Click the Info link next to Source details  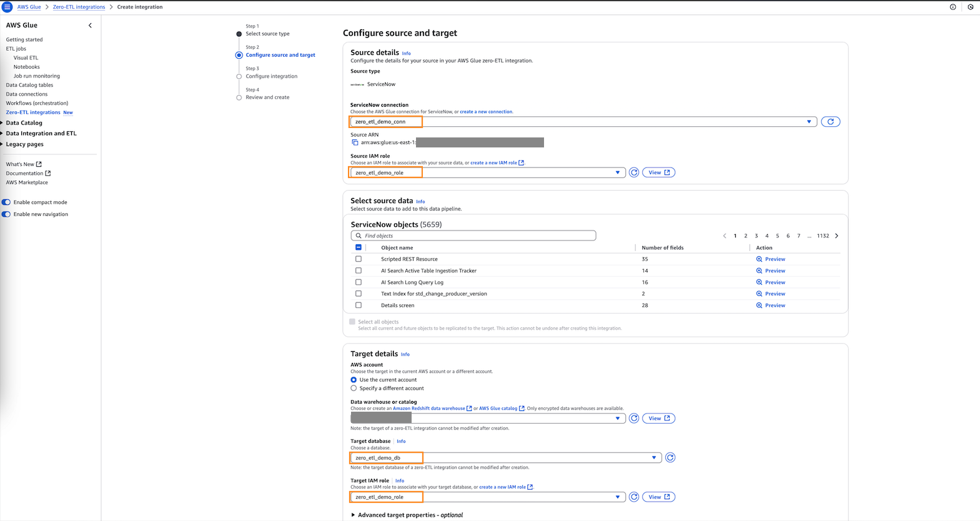406,54
